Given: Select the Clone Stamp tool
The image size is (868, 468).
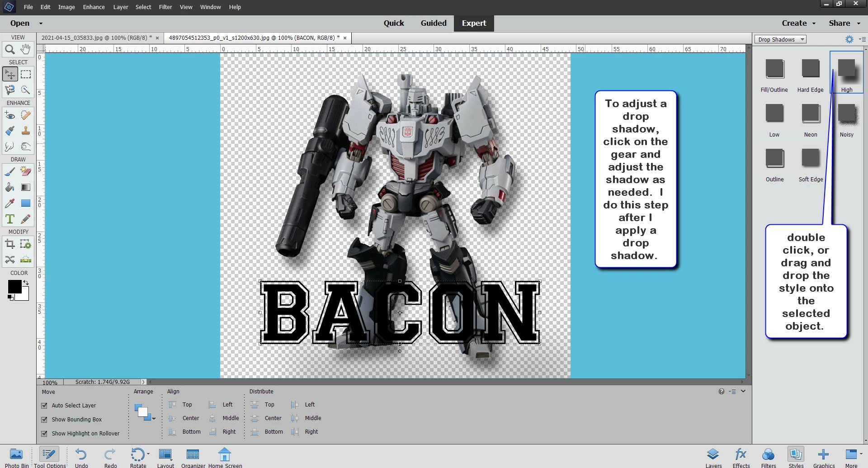Looking at the screenshot, I should (26, 131).
